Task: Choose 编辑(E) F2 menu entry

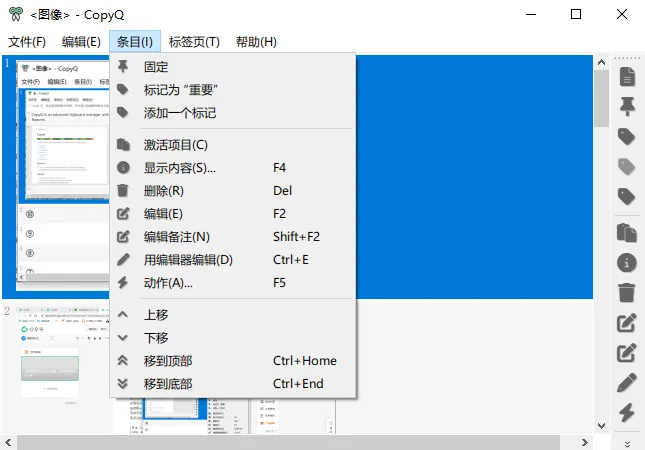Action: pos(233,214)
